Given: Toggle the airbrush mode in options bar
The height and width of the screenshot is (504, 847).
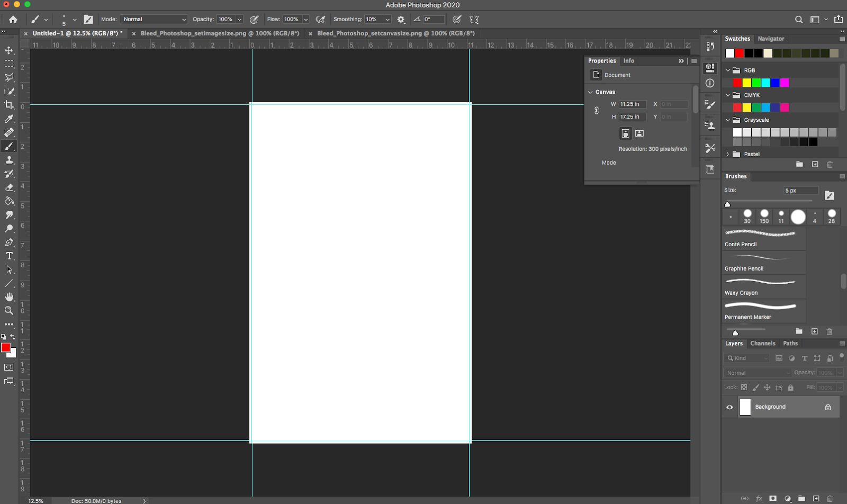Looking at the screenshot, I should coord(320,19).
